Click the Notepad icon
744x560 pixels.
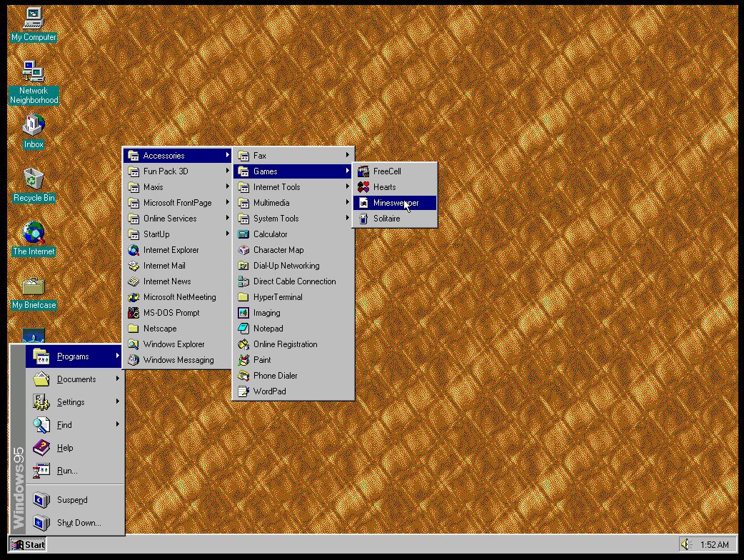(243, 329)
